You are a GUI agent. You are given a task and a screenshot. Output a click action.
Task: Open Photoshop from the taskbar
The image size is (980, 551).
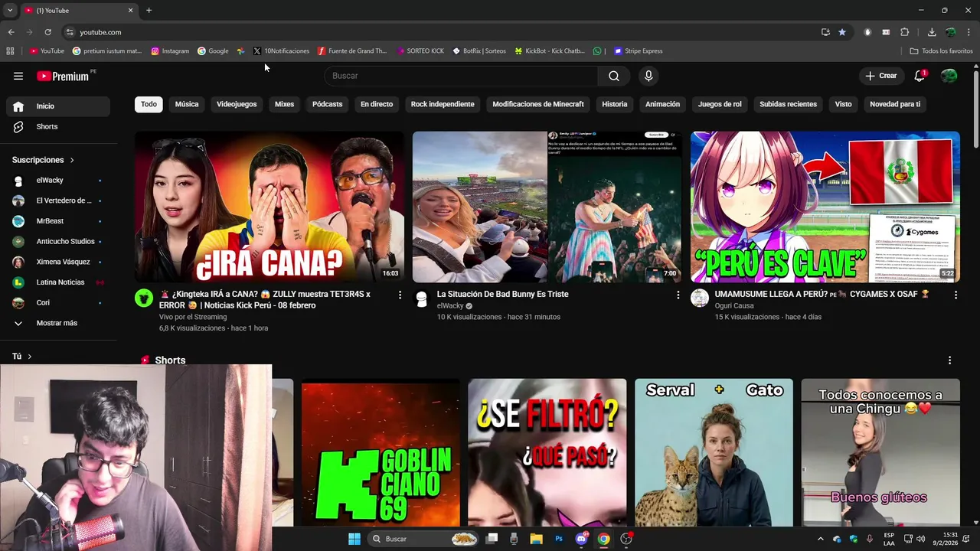(559, 539)
